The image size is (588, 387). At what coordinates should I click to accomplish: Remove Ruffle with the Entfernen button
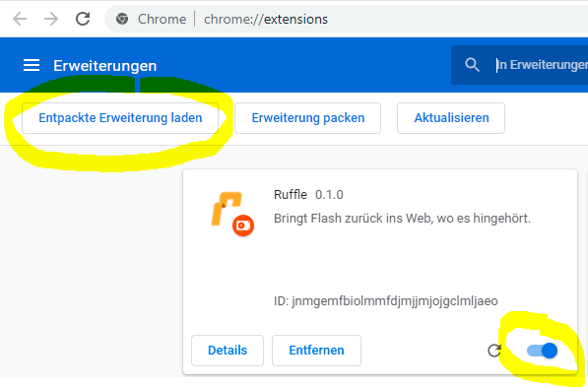[x=316, y=351]
